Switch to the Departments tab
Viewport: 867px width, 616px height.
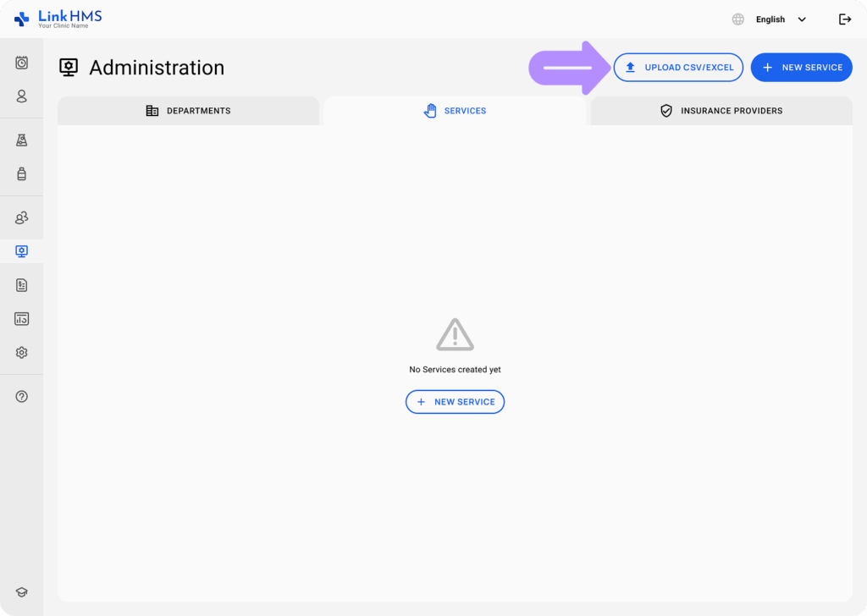click(188, 111)
